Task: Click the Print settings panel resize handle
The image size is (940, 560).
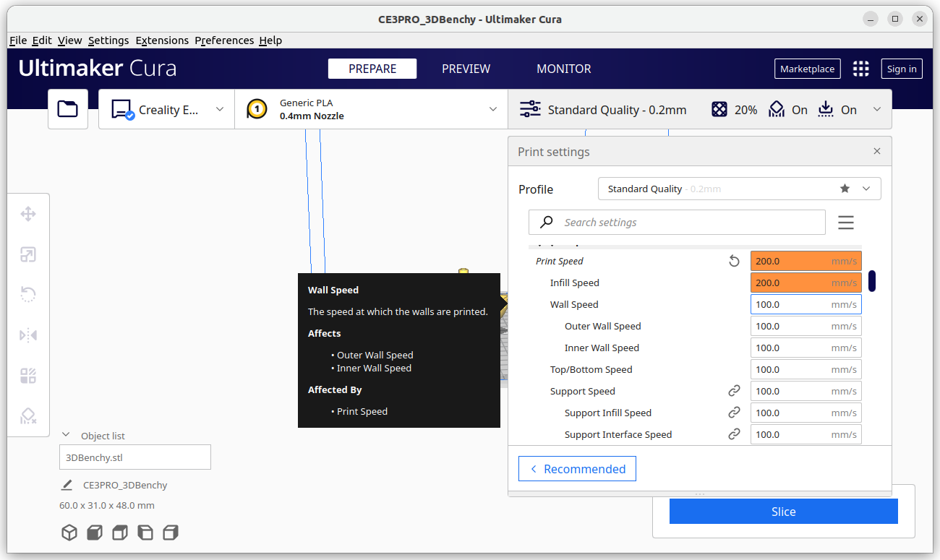Action: click(699, 494)
